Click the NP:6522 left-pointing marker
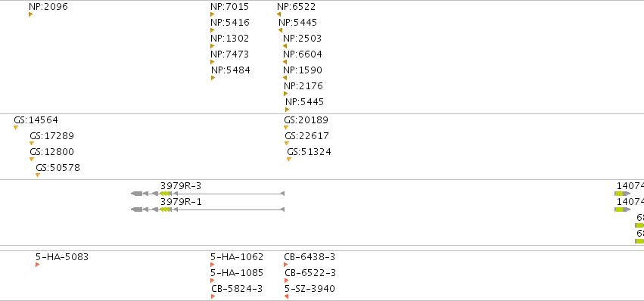The width and height of the screenshot is (644, 301). 279,14
